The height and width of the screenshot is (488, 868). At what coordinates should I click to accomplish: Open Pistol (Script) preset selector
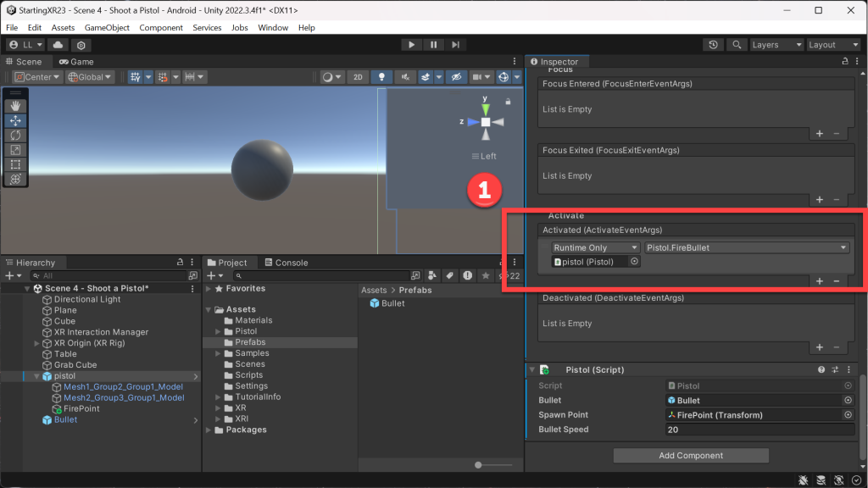pyautogui.click(x=835, y=369)
